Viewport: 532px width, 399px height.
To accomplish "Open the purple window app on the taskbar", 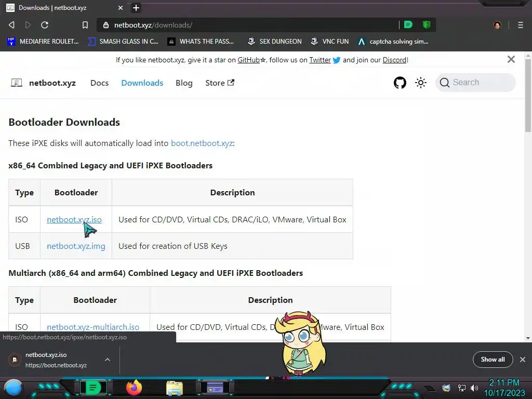I will [215, 388].
